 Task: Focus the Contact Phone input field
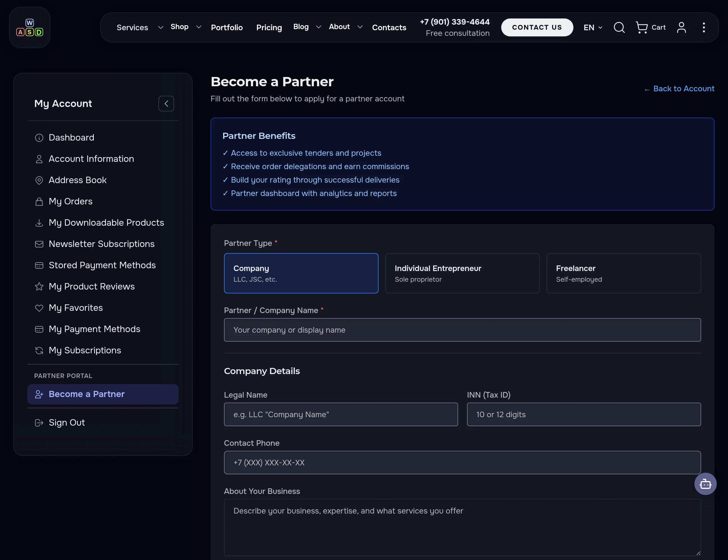point(462,463)
